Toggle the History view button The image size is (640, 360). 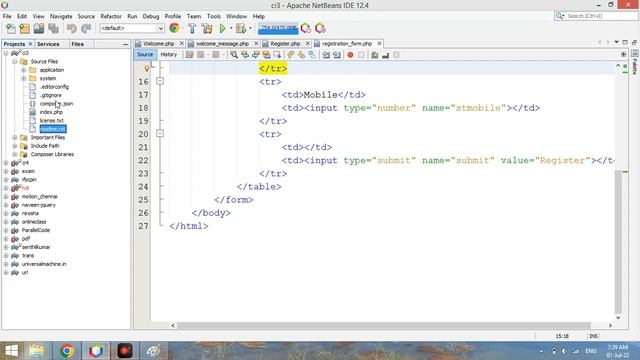point(169,54)
